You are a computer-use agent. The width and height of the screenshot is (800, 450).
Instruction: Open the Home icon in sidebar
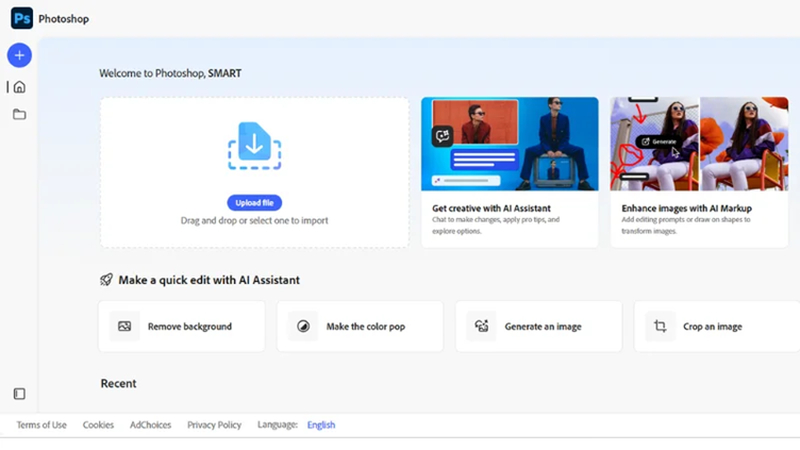tap(19, 87)
